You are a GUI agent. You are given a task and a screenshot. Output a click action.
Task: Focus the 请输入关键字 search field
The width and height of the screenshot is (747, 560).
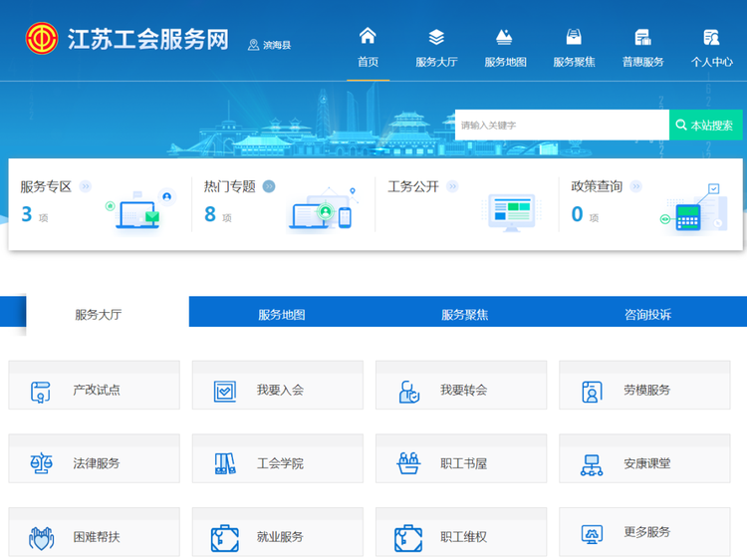point(562,125)
